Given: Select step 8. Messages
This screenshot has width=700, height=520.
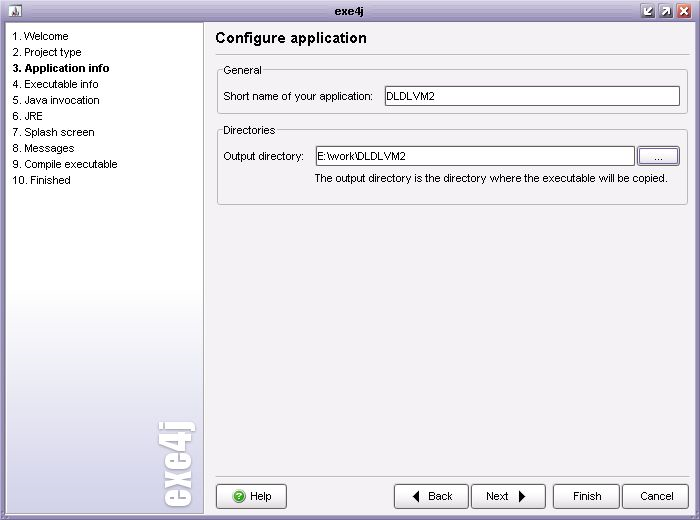Looking at the screenshot, I should click(x=43, y=148).
